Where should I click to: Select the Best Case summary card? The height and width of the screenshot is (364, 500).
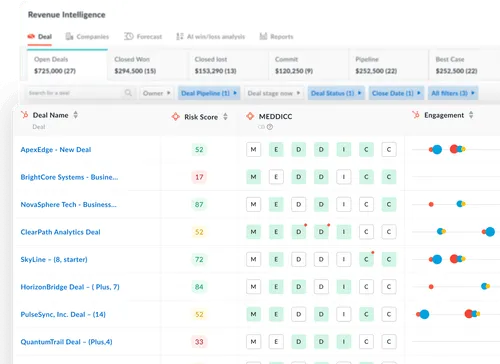pyautogui.click(x=464, y=65)
